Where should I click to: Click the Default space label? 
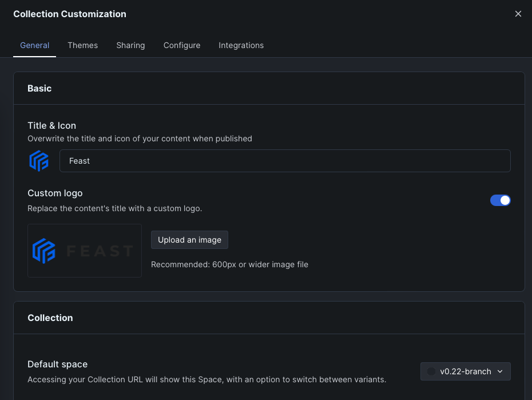tap(57, 364)
